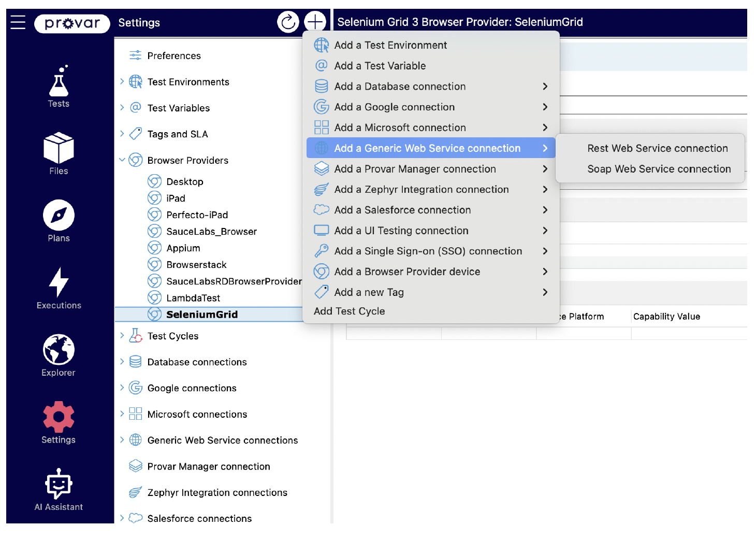Select the Desktop browser provider

pos(185,181)
